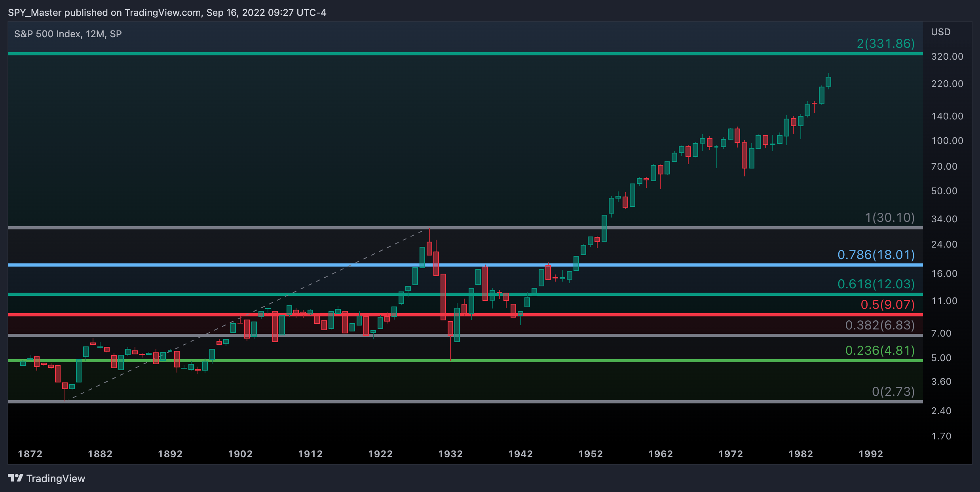Image resolution: width=980 pixels, height=492 pixels.
Task: Click the 5.00 price axis value
Action: [941, 358]
